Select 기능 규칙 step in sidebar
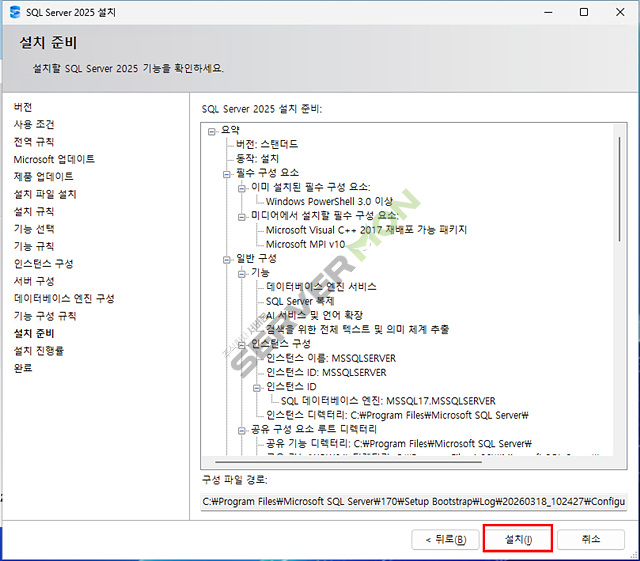640x561 pixels. pyautogui.click(x=34, y=246)
